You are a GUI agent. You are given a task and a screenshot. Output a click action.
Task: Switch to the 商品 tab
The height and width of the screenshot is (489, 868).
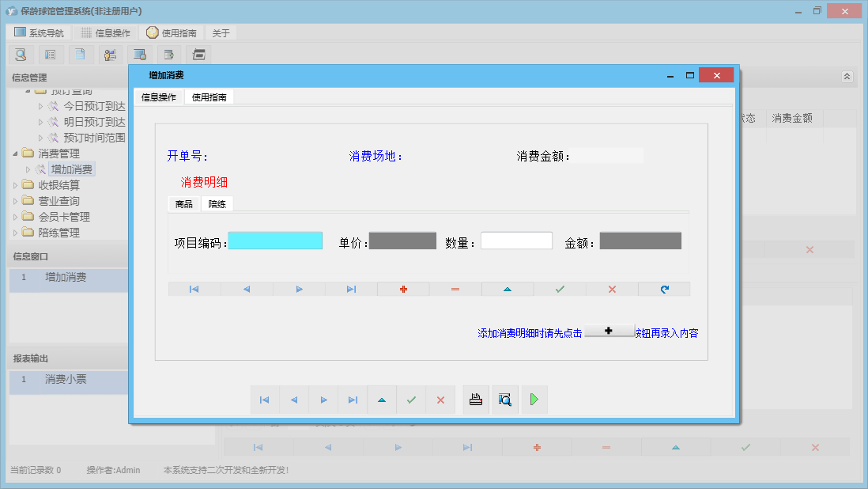click(184, 203)
